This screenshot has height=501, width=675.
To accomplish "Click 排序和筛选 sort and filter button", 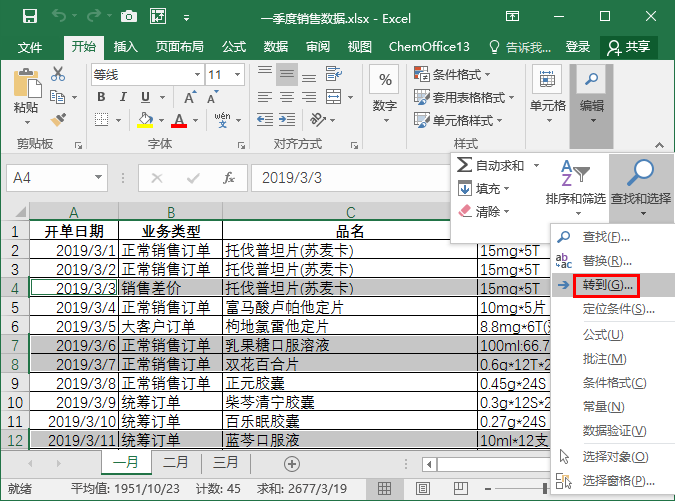I will pyautogui.click(x=576, y=188).
